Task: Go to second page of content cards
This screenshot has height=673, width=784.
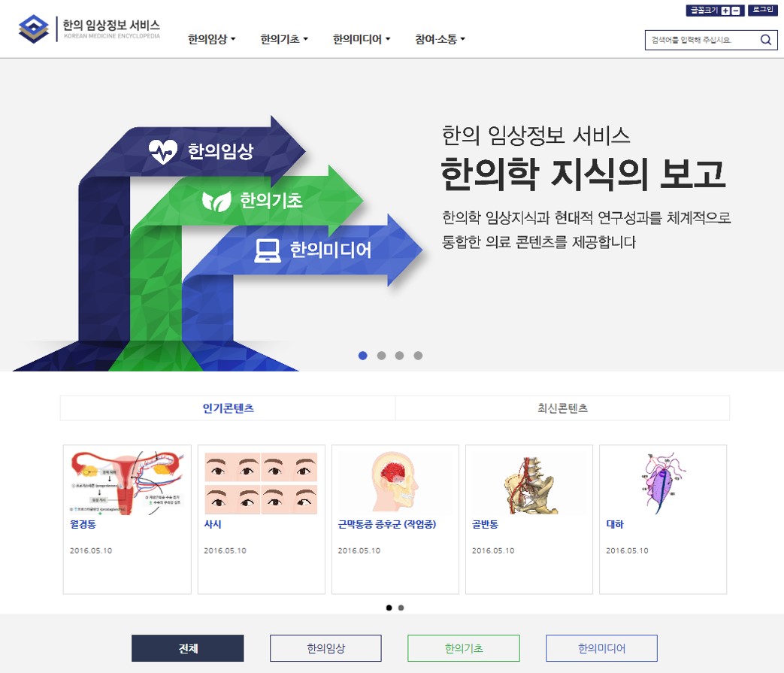Action: [401, 608]
